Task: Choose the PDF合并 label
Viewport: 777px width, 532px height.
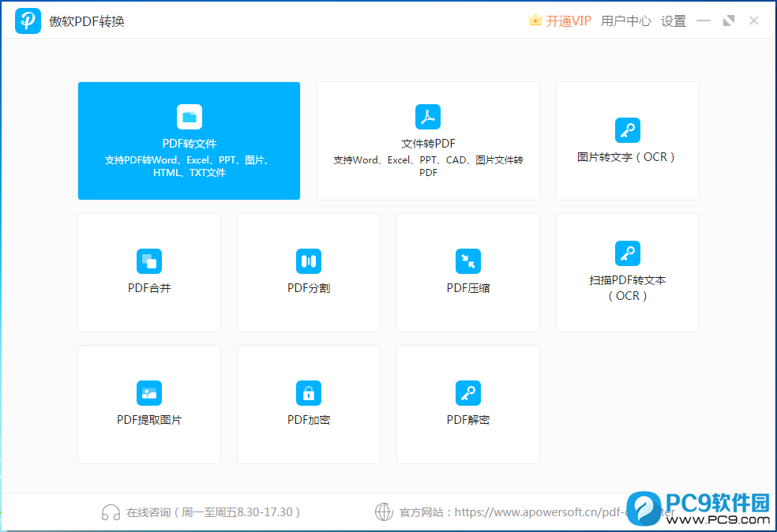Action: click(149, 288)
